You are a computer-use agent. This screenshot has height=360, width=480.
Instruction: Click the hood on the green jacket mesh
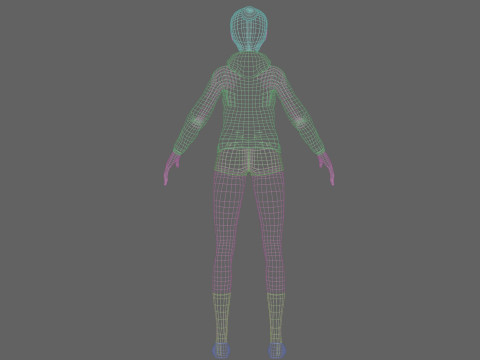click(x=249, y=63)
